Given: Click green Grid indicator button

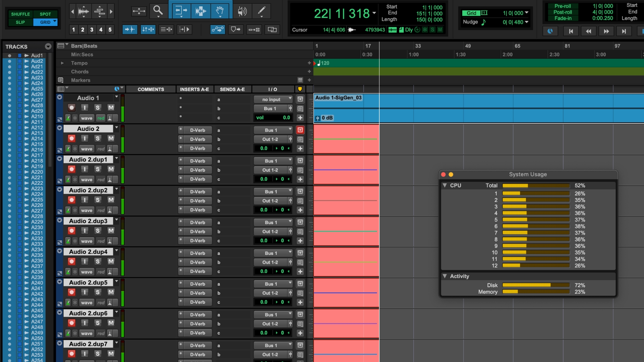Looking at the screenshot, I should coord(471,13).
